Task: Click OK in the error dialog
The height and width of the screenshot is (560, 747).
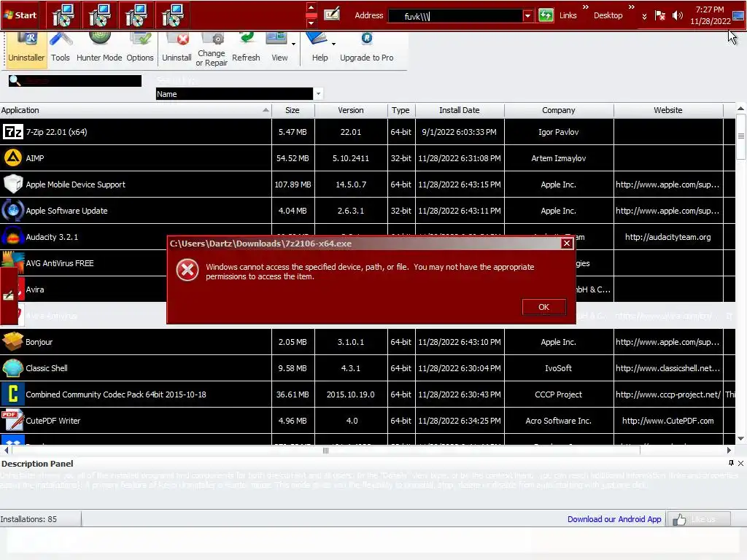Action: coord(543,307)
